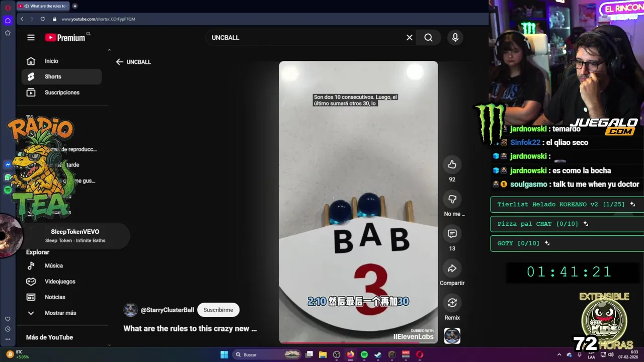644x362 pixels.
Task: Open File Explorer from taskbar
Action: click(323, 354)
